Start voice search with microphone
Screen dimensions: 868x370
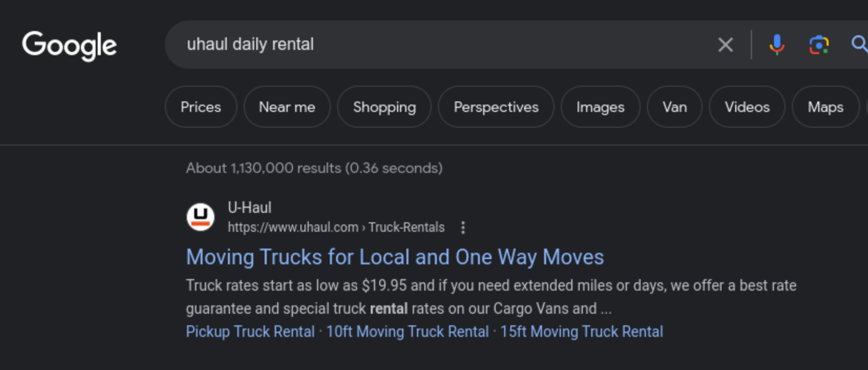777,45
